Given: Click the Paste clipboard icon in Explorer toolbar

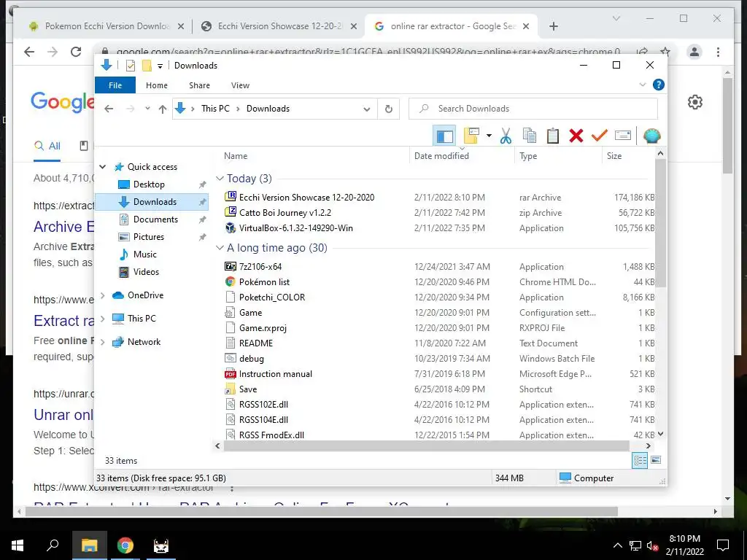Looking at the screenshot, I should [553, 136].
